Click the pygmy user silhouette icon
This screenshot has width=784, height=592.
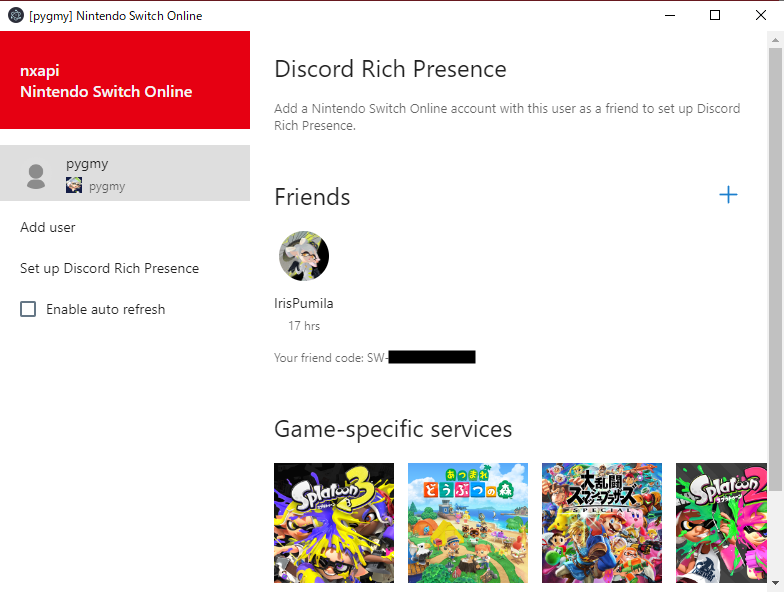coord(36,176)
